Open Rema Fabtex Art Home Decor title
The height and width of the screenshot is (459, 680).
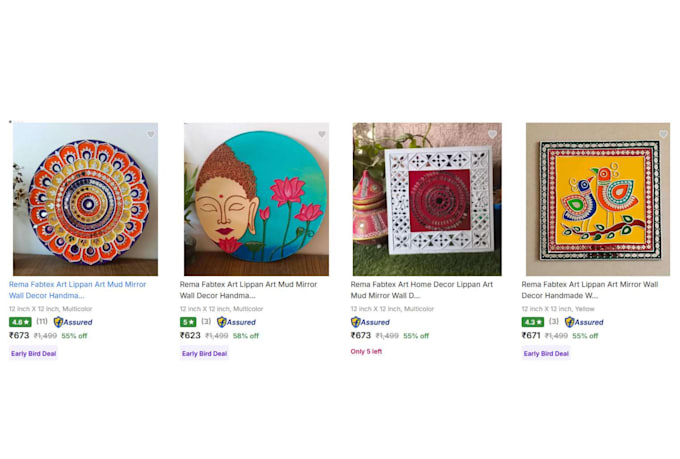422,290
